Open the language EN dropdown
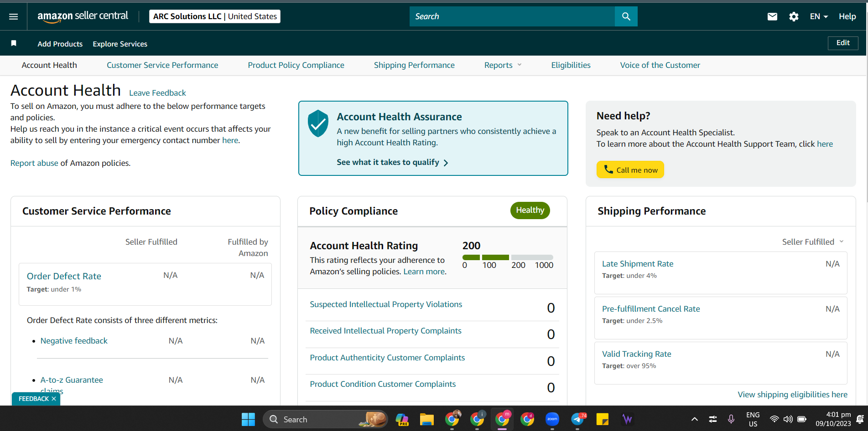This screenshot has width=868, height=431. [x=819, y=16]
